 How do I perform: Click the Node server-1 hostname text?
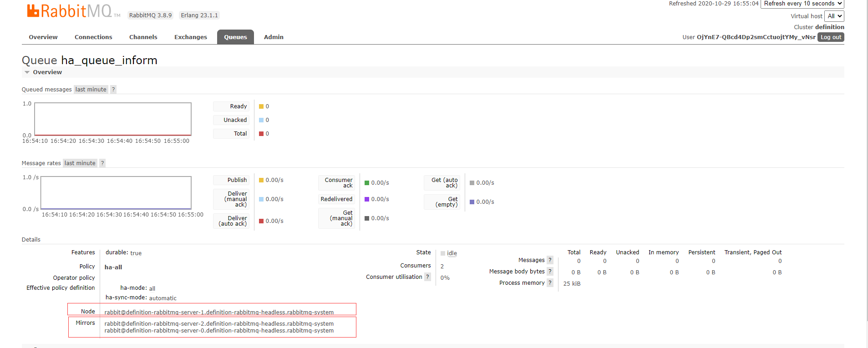(x=219, y=313)
